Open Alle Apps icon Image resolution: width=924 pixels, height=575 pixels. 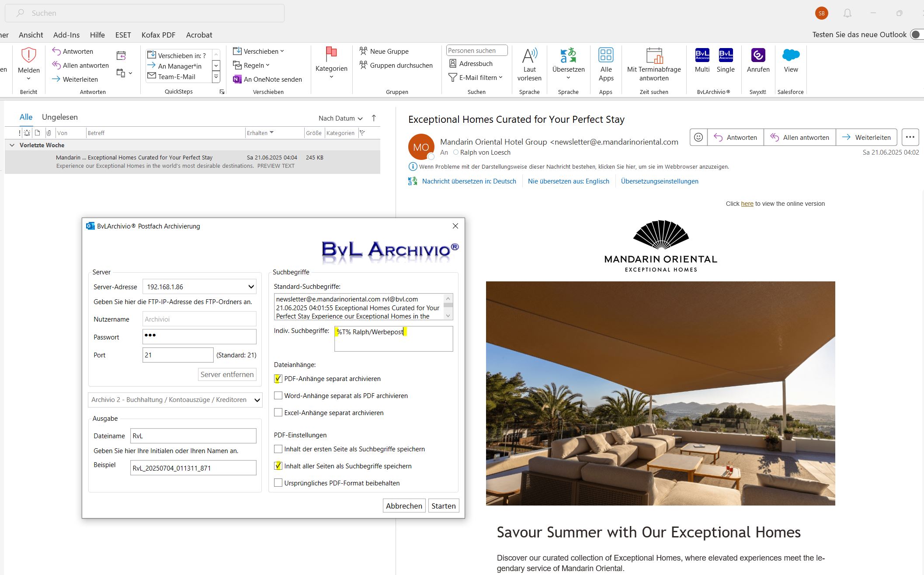(606, 55)
